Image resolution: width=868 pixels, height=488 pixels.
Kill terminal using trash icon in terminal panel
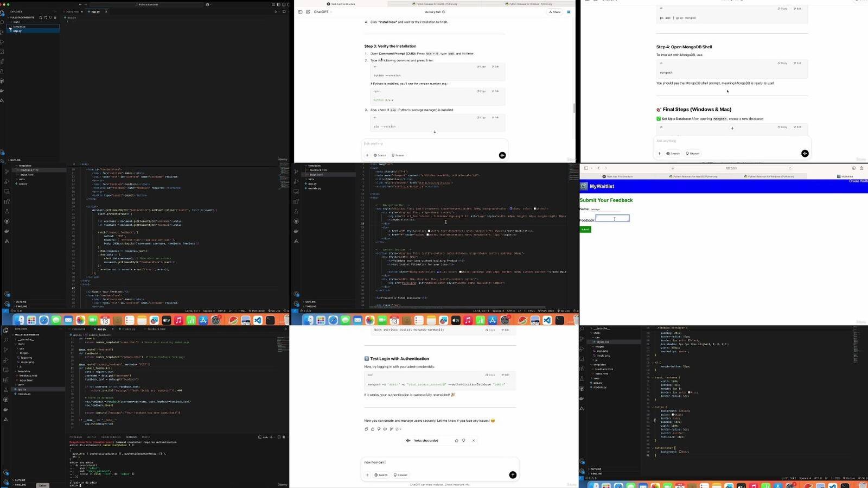[284, 437]
